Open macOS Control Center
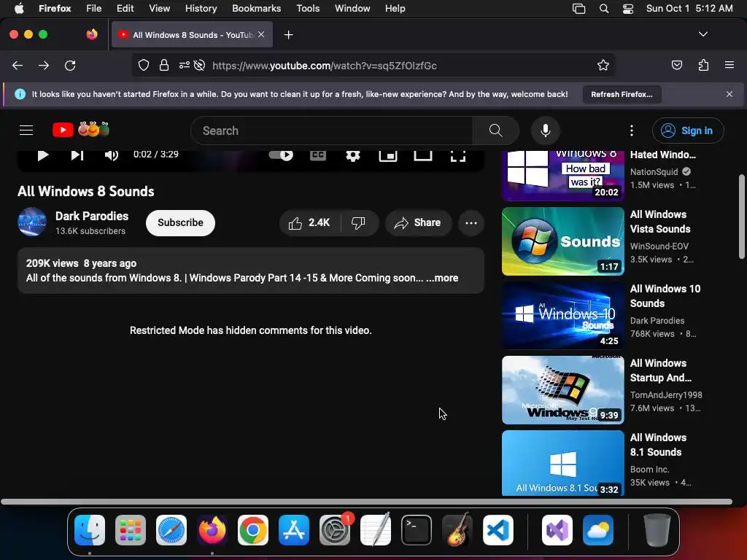 click(628, 9)
